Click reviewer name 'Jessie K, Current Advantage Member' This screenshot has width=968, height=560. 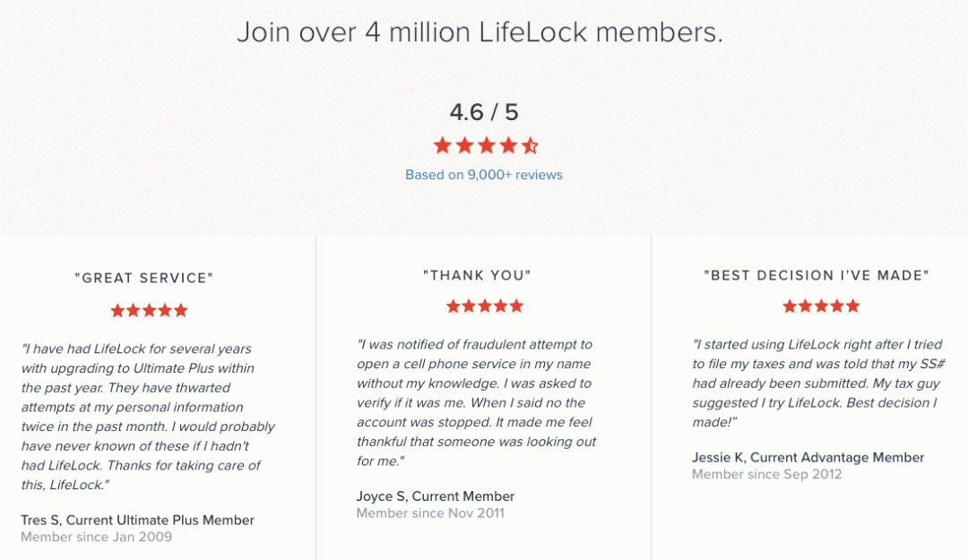808,457
